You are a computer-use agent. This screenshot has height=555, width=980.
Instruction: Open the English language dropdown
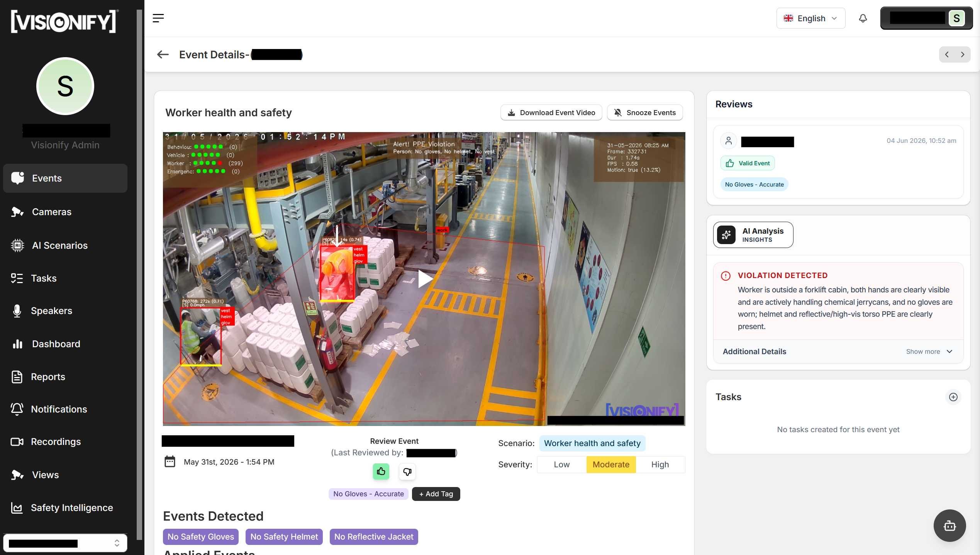(810, 18)
